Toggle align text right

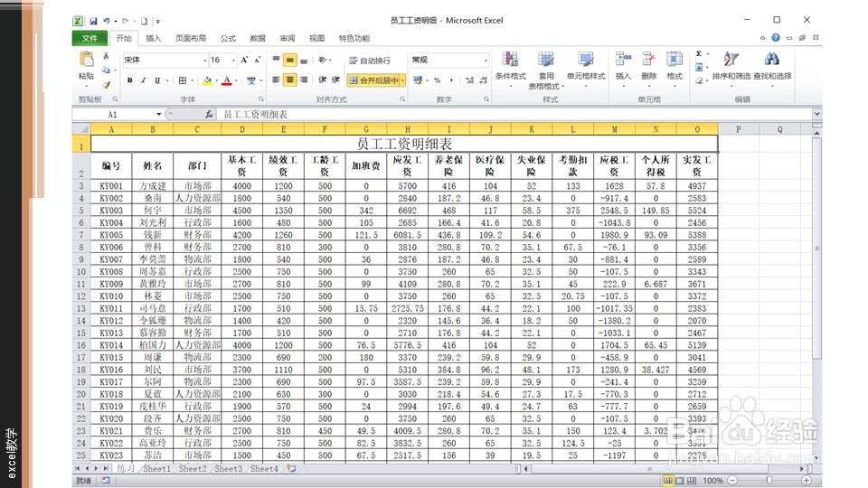(x=304, y=80)
